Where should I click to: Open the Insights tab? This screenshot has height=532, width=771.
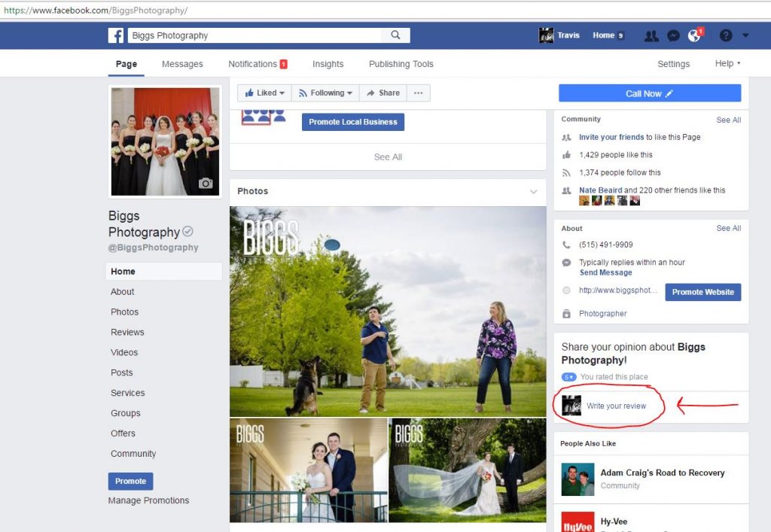pos(328,64)
